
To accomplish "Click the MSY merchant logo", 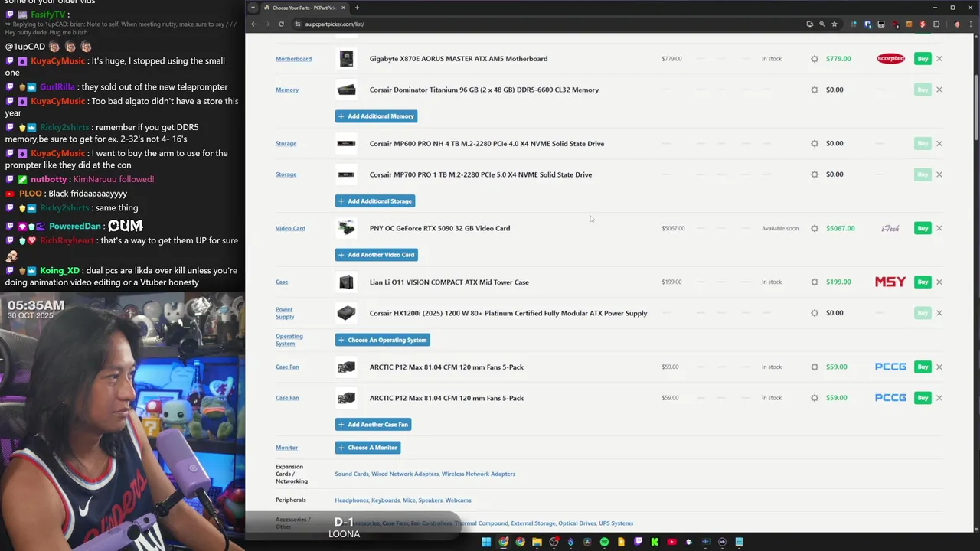I will (x=890, y=282).
